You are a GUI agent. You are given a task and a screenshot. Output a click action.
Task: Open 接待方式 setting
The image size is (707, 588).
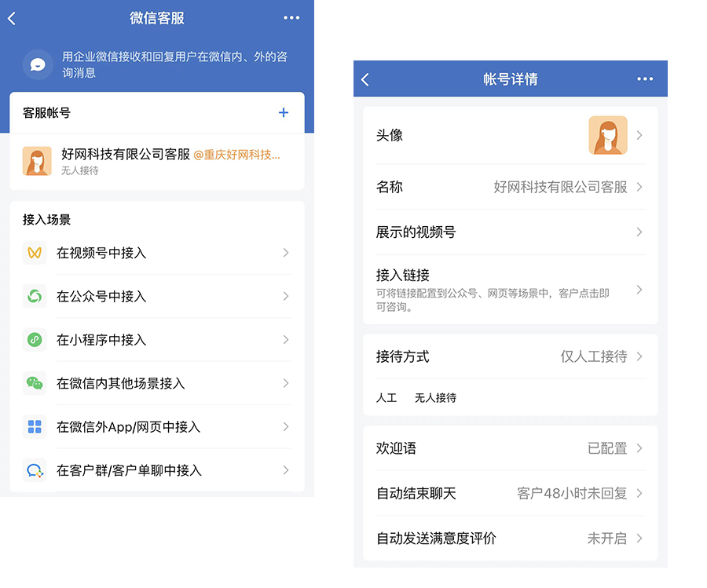[x=511, y=356]
